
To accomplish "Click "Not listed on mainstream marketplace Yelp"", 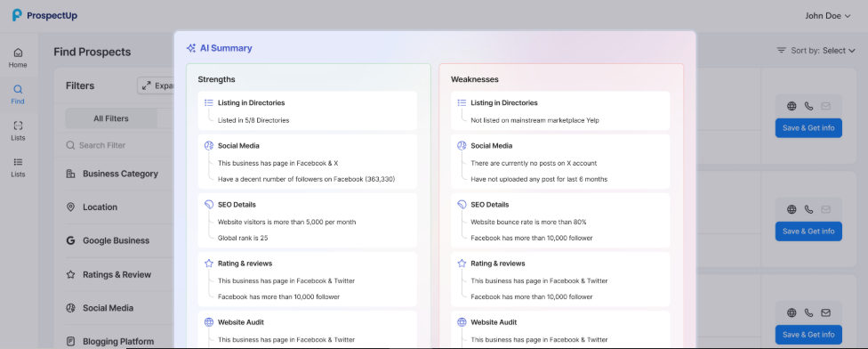I will (x=534, y=120).
